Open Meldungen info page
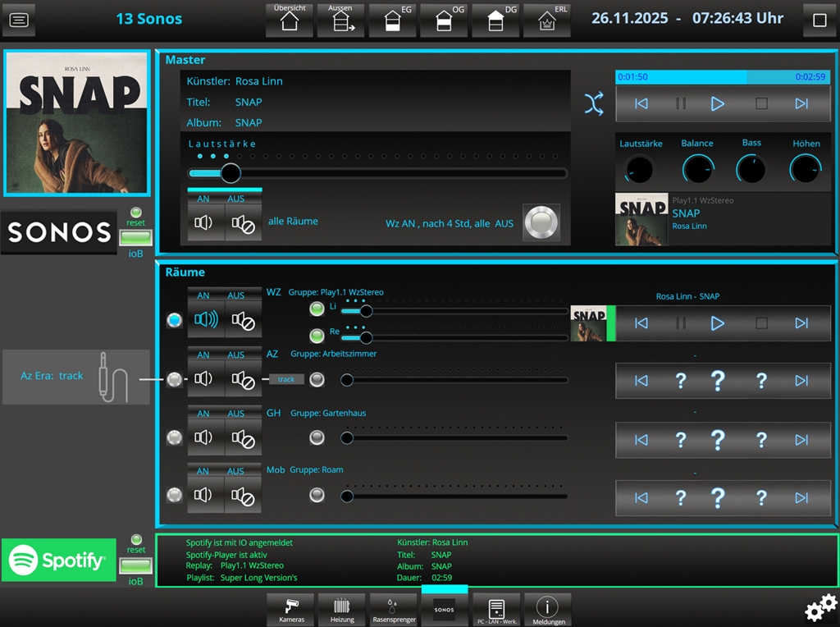The width and height of the screenshot is (840, 627). coord(547,609)
